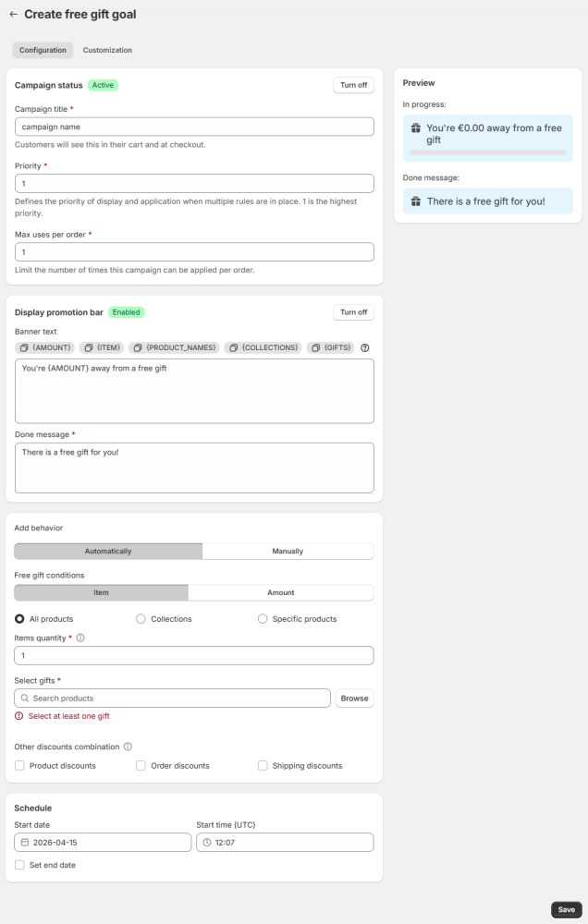Copy the {AMOUNT} variable chip
The width and height of the screenshot is (588, 924).
coord(44,347)
